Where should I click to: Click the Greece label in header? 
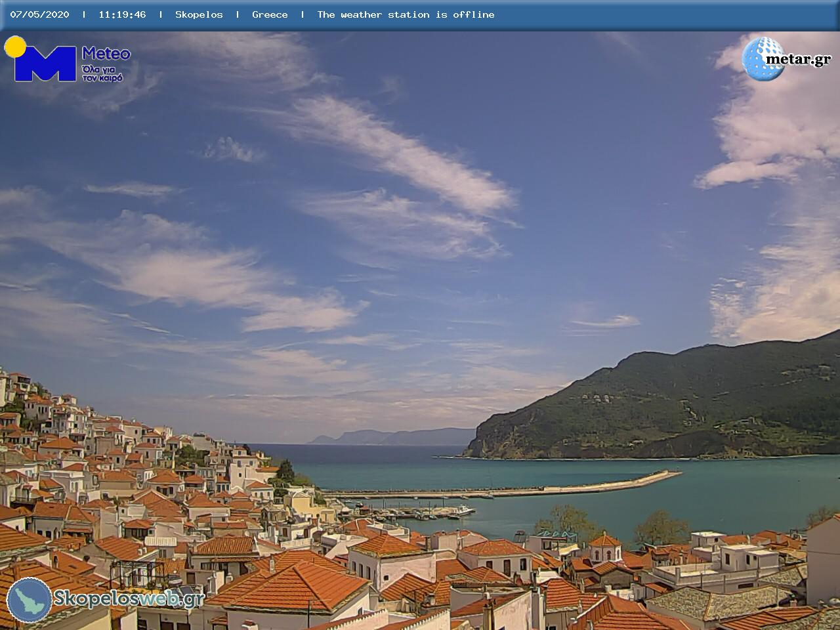pos(270,14)
